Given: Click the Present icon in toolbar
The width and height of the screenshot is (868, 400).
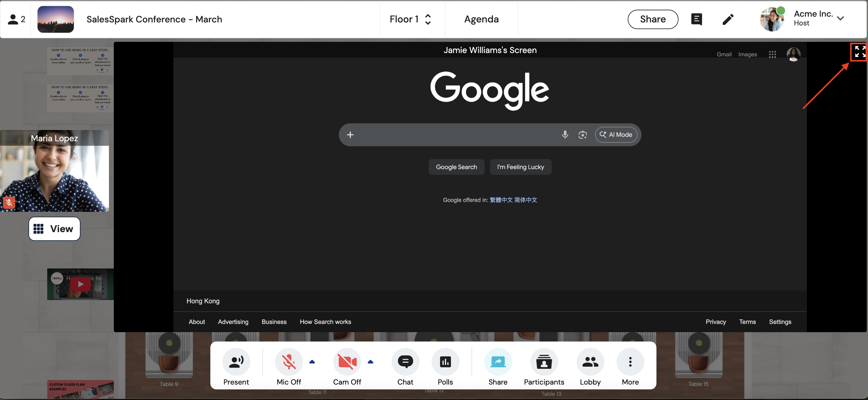Looking at the screenshot, I should tap(236, 362).
